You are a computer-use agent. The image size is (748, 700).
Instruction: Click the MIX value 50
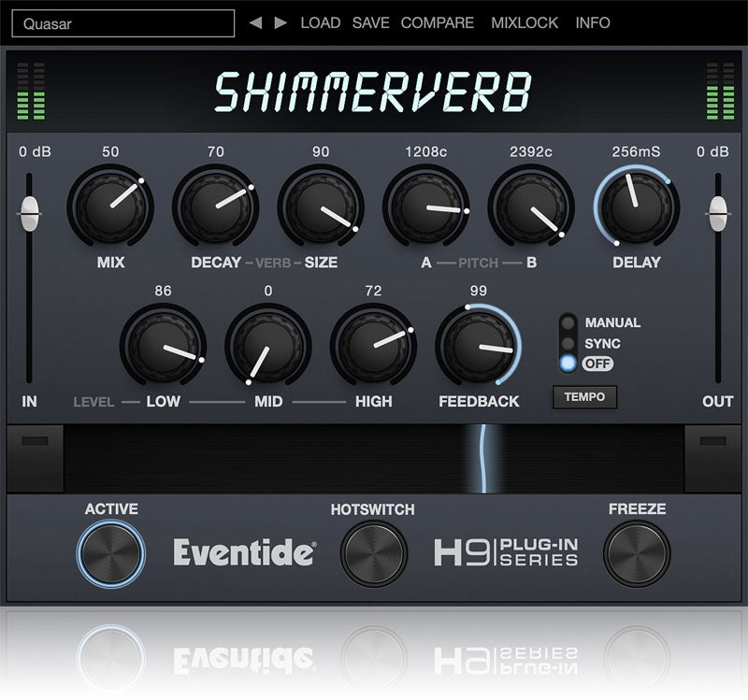110,151
